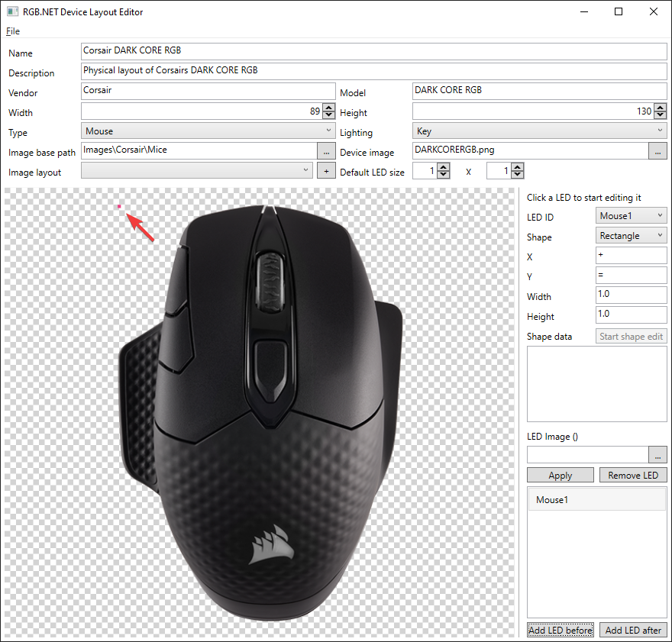This screenshot has height=642, width=672.
Task: Click the Image base path field
Action: (x=199, y=150)
